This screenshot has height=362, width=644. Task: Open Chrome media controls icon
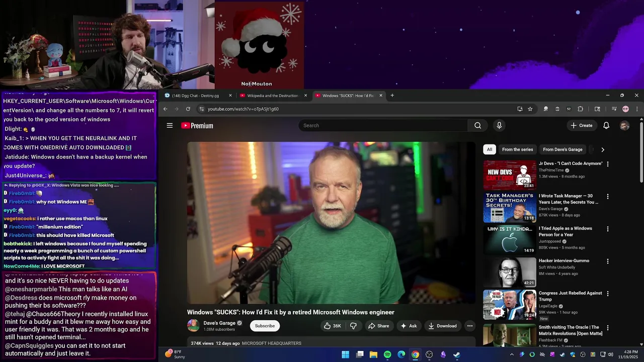[x=614, y=109]
